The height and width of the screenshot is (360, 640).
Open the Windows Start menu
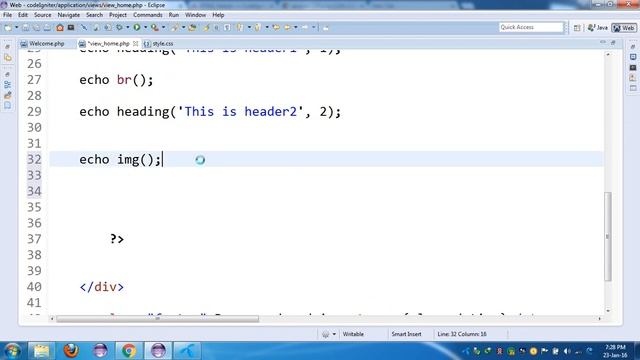[x=12, y=351]
